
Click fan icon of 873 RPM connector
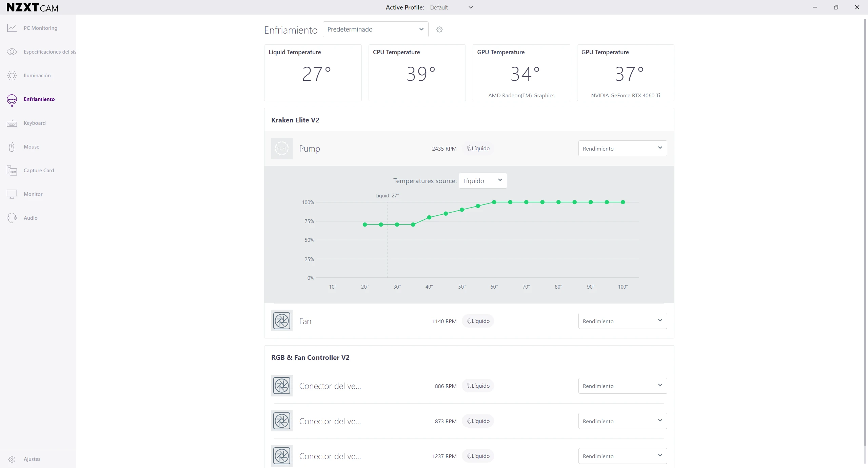click(282, 421)
